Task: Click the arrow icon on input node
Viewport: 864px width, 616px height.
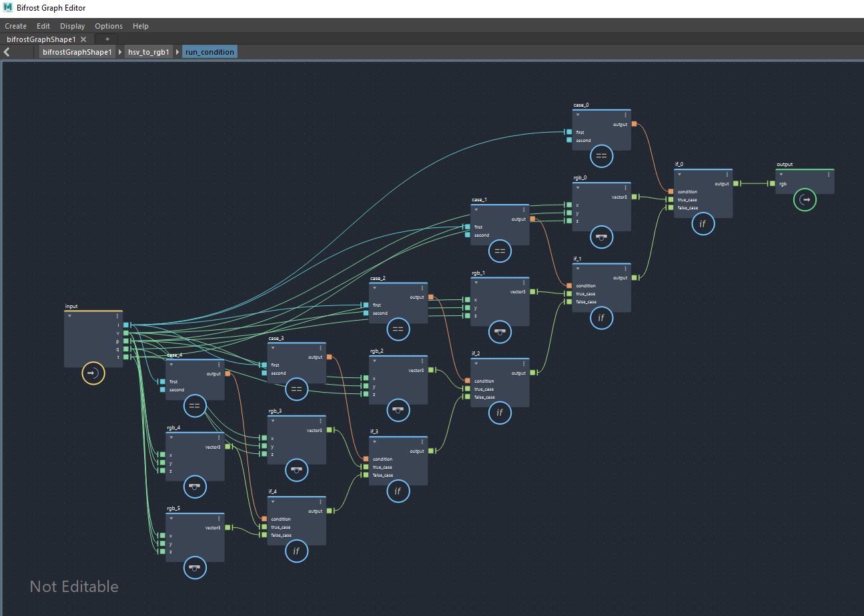Action: click(x=93, y=373)
